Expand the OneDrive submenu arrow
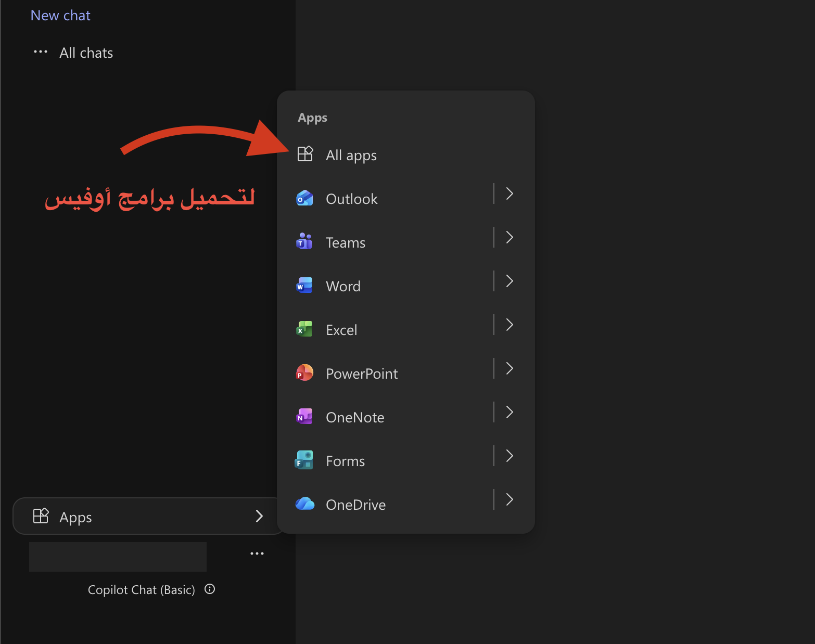The height and width of the screenshot is (644, 815). [510, 499]
